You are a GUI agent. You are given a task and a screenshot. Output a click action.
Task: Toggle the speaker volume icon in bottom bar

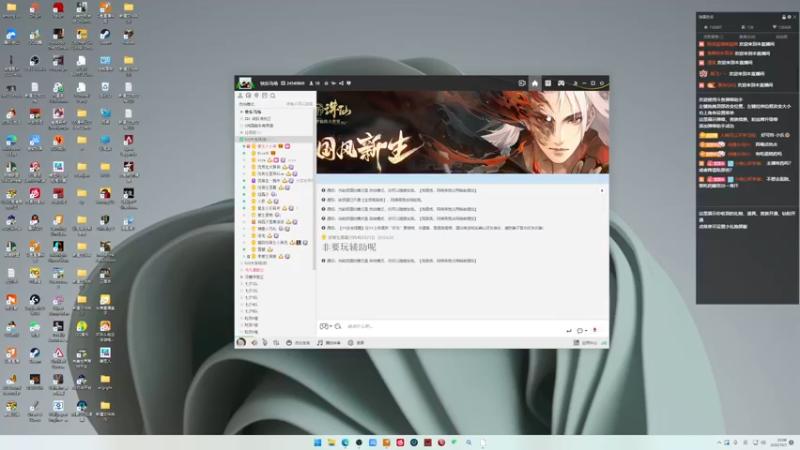[254, 343]
